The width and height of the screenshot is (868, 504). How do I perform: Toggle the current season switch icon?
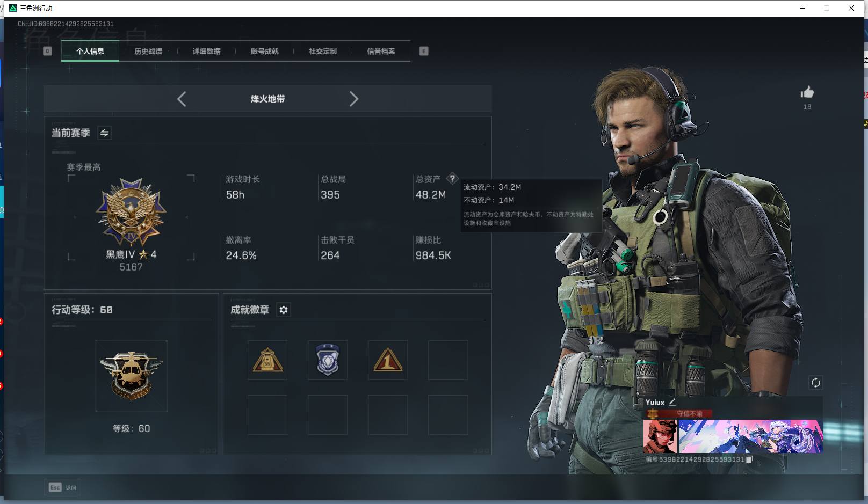click(104, 133)
